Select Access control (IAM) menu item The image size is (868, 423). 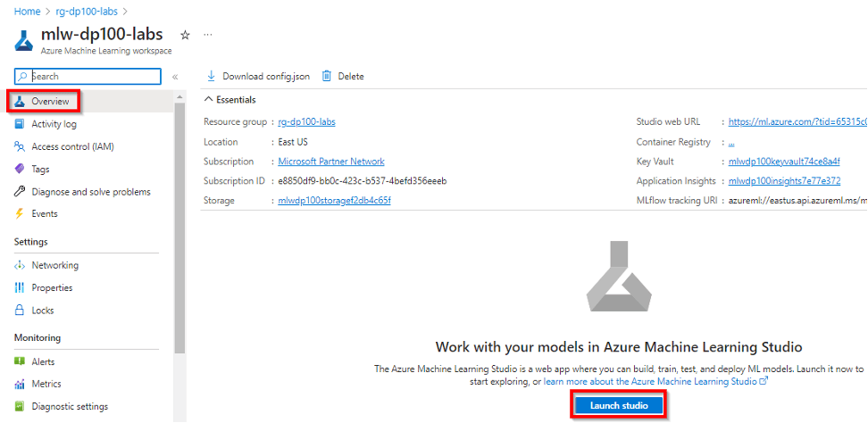pyautogui.click(x=71, y=146)
